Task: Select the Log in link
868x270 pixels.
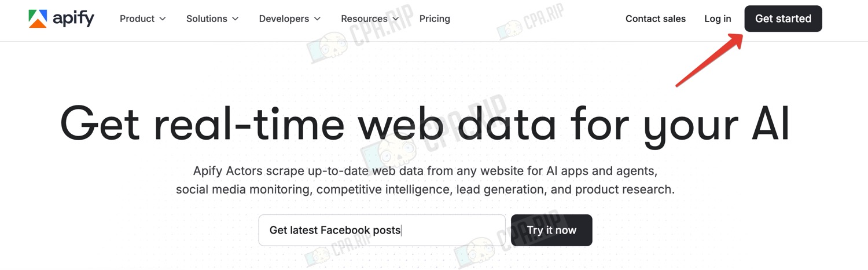Action: pyautogui.click(x=718, y=19)
